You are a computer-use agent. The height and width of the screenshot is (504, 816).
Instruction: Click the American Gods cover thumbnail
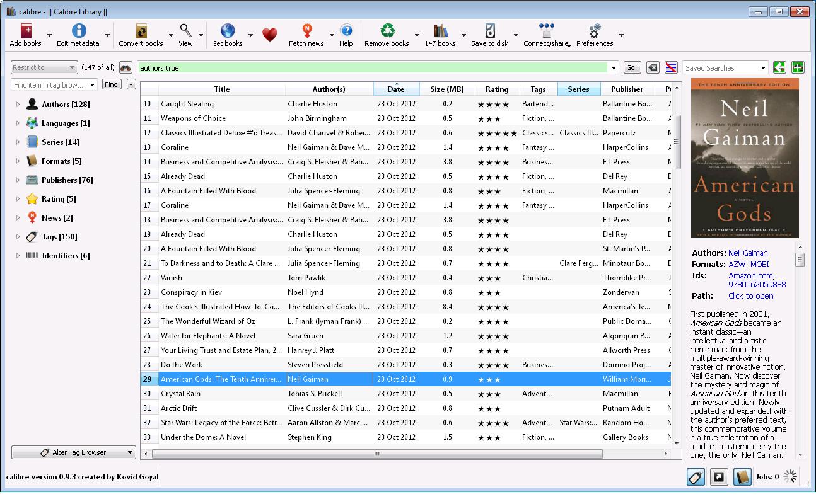[745, 159]
